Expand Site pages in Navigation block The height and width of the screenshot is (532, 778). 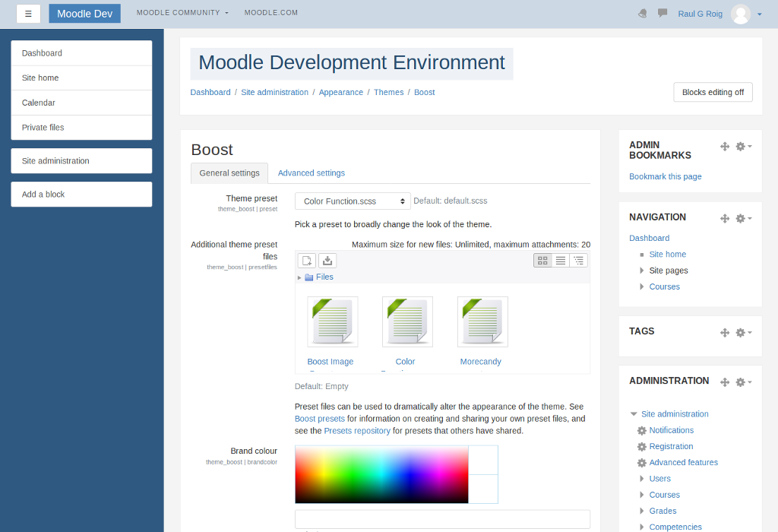tap(641, 271)
